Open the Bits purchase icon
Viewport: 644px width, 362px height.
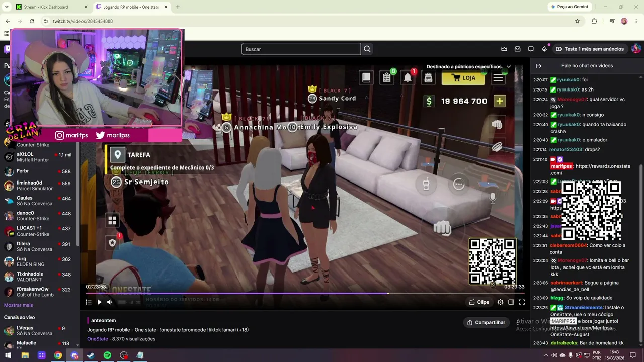pos(544,49)
